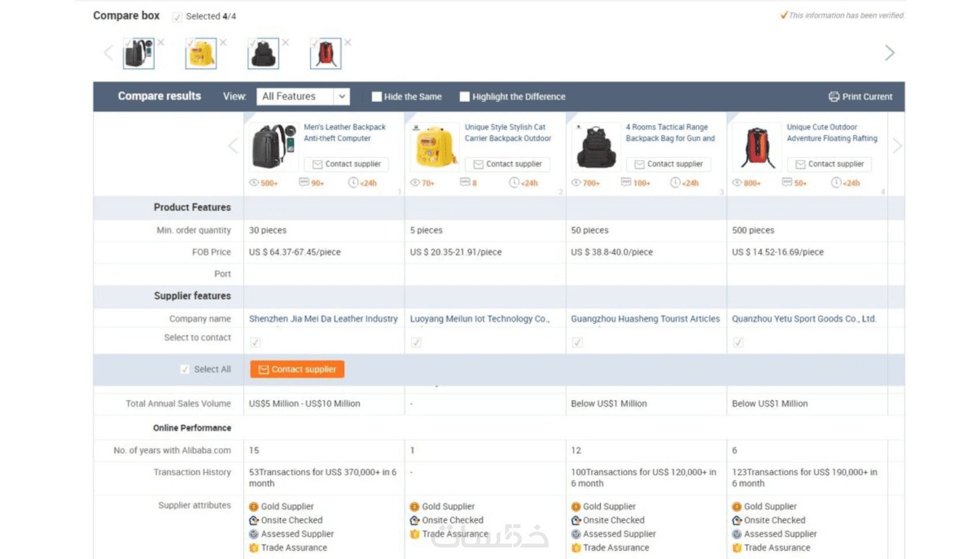The width and height of the screenshot is (980, 559).
Task: Toggle select-to-contact for Guangzhou Huasheng
Action: click(577, 343)
